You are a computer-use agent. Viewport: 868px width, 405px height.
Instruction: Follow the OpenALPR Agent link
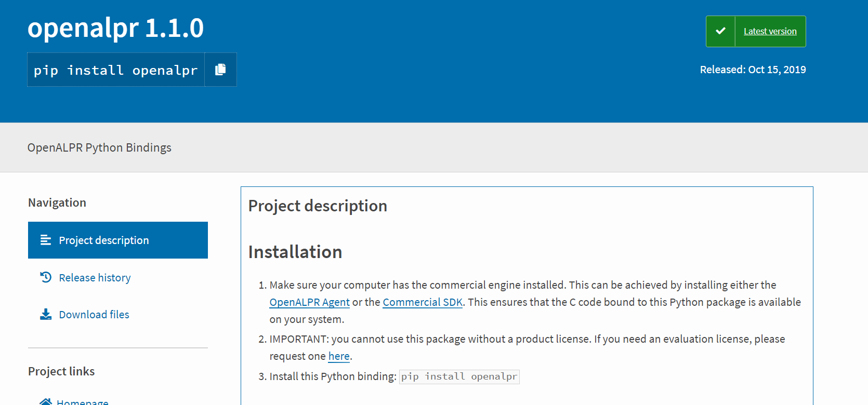click(x=309, y=302)
